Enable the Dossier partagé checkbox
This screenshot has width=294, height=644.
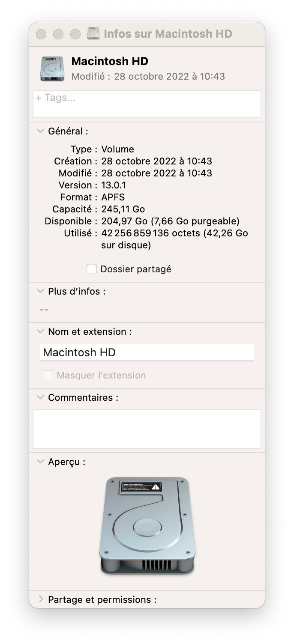[91, 269]
